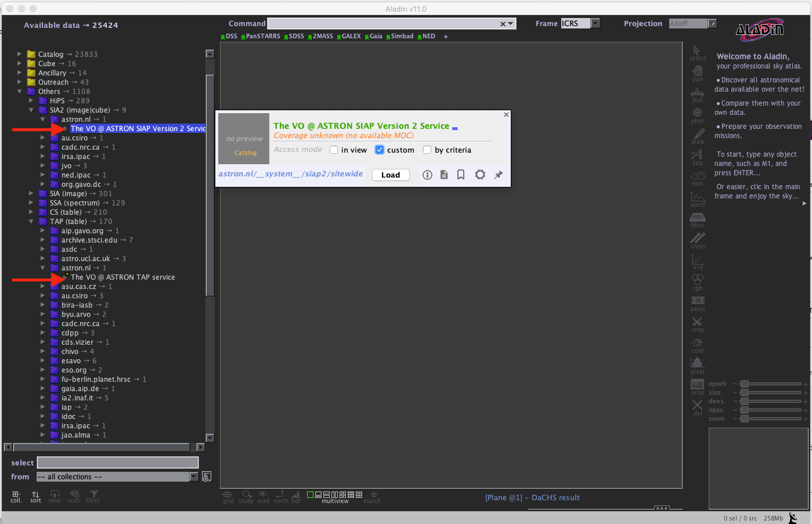The height and width of the screenshot is (524, 812).
Task: Click the DSS bookmark
Action: pyautogui.click(x=229, y=36)
